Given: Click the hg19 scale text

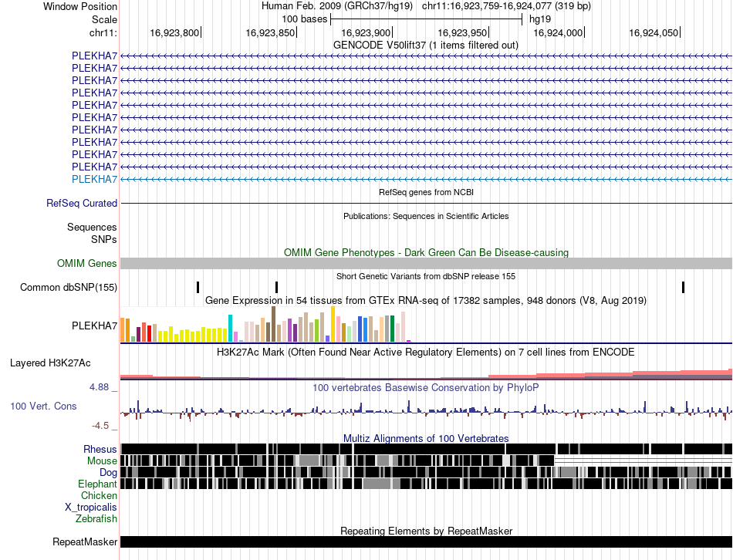Looking at the screenshot, I should click(x=540, y=19).
